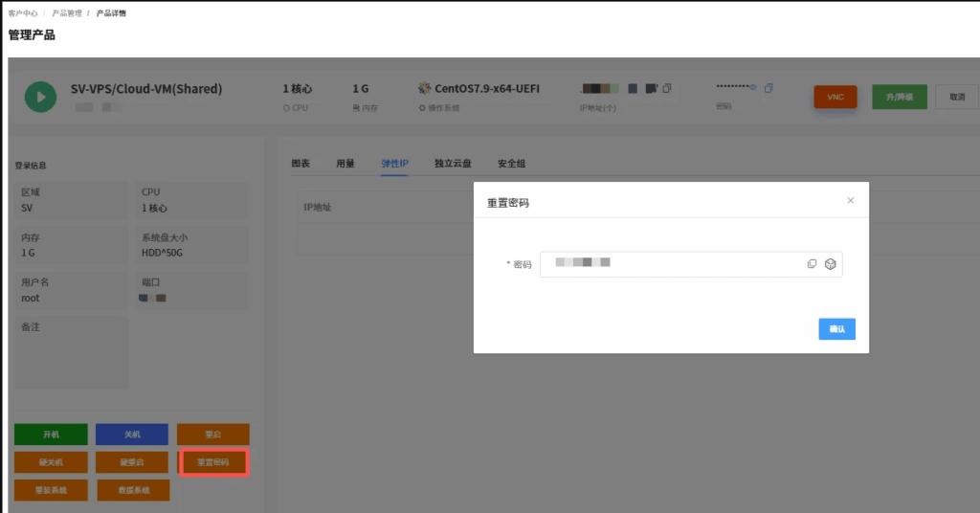Open the 独立云盘 tab
Viewport: 980px width, 513px height.
453,163
